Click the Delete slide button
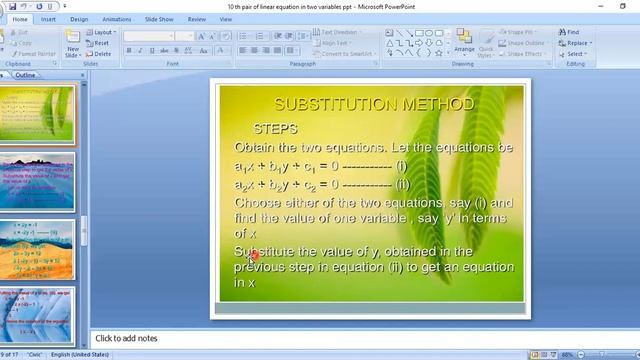 tap(98, 54)
